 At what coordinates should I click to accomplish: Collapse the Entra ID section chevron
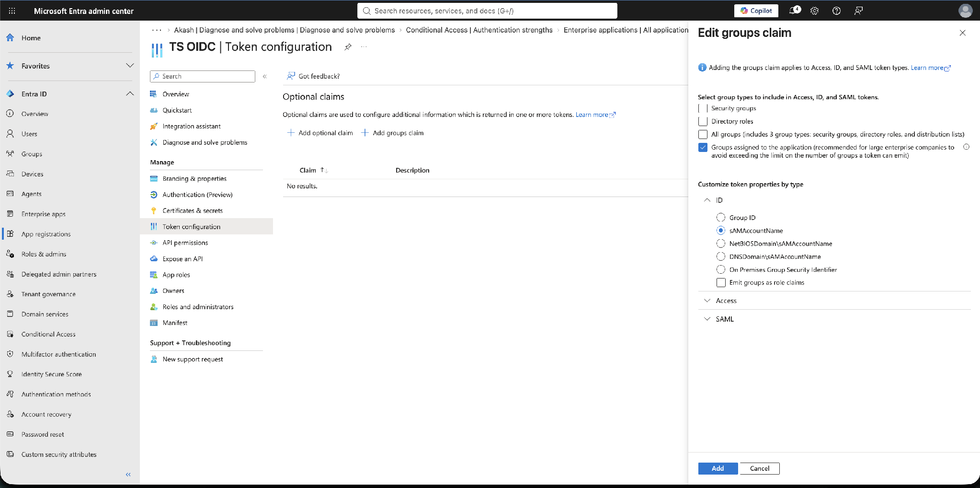[x=129, y=93]
